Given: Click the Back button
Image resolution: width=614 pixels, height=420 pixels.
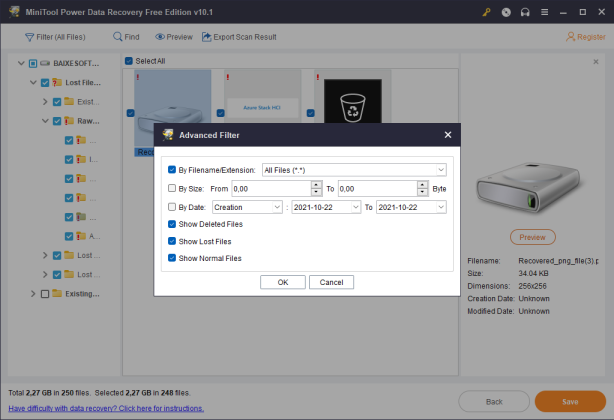Looking at the screenshot, I should click(x=494, y=402).
